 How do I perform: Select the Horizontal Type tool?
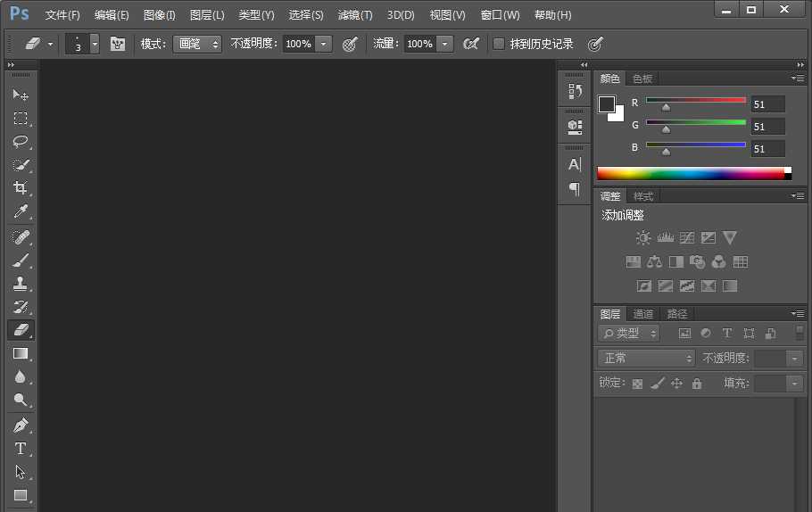(x=21, y=449)
